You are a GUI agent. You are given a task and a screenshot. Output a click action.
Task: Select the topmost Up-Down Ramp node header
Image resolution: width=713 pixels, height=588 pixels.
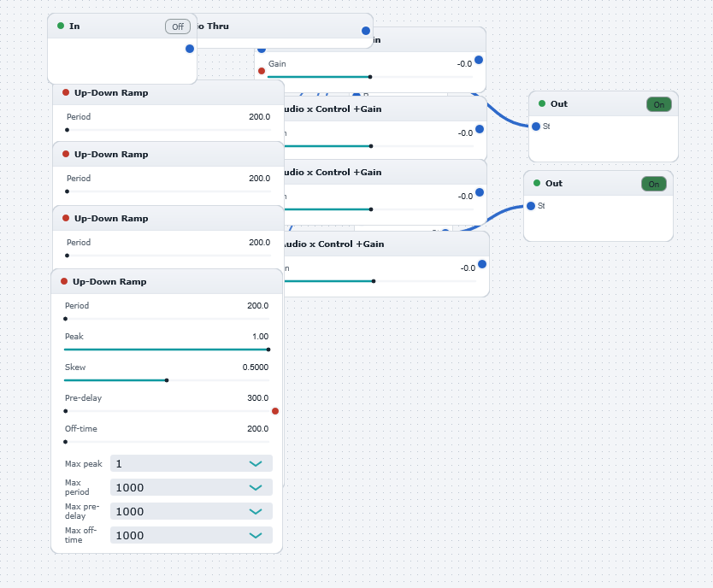pyautogui.click(x=168, y=92)
